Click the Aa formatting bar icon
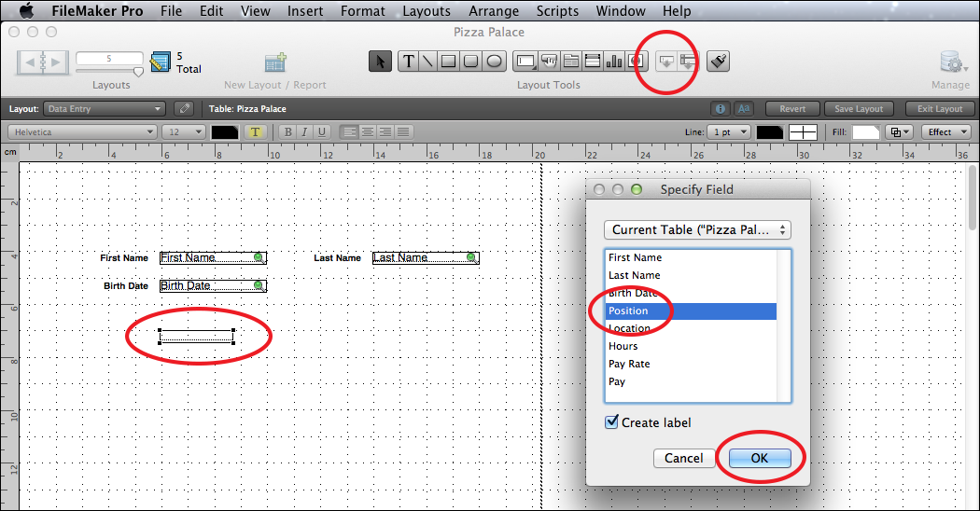This screenshot has height=511, width=980. 743,109
